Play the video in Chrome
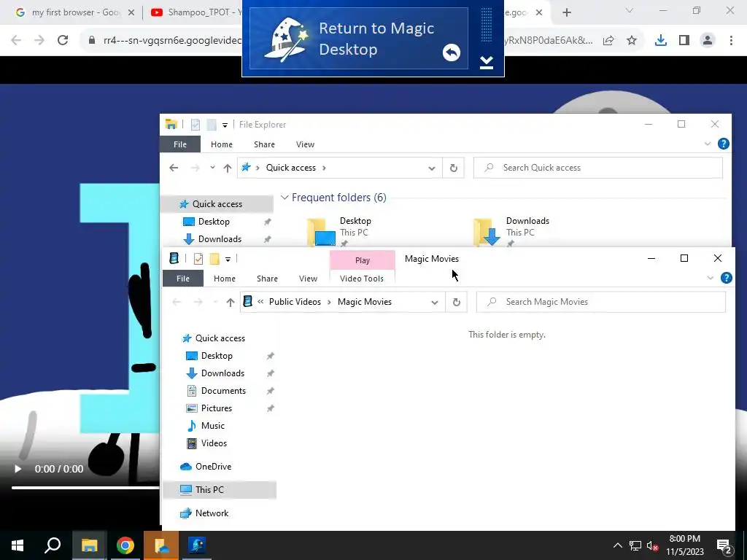The width and height of the screenshot is (747, 560). pos(18,469)
